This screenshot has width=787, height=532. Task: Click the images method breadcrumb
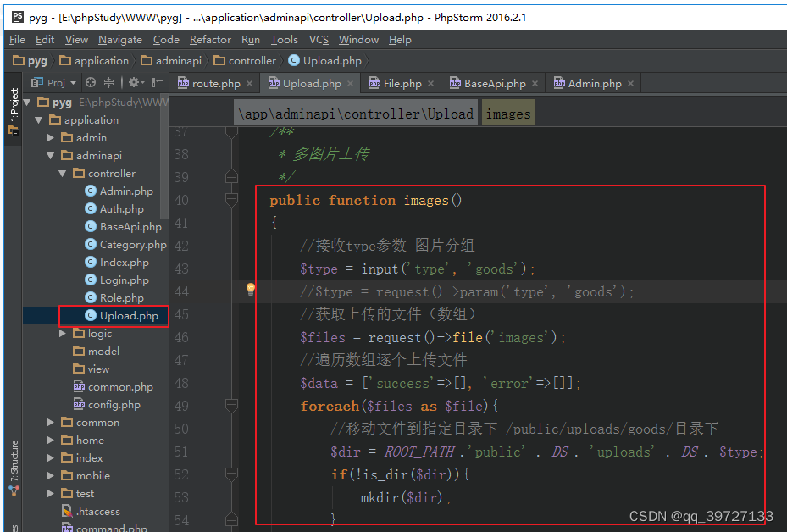[508, 114]
